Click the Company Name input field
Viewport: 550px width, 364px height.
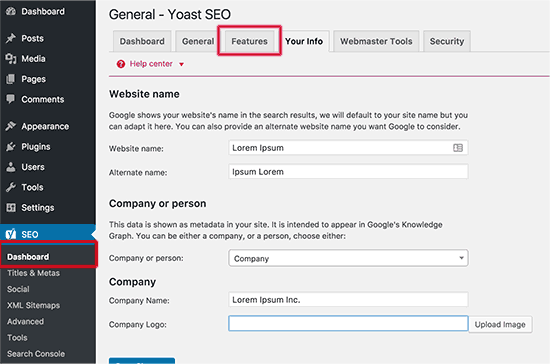click(x=348, y=299)
